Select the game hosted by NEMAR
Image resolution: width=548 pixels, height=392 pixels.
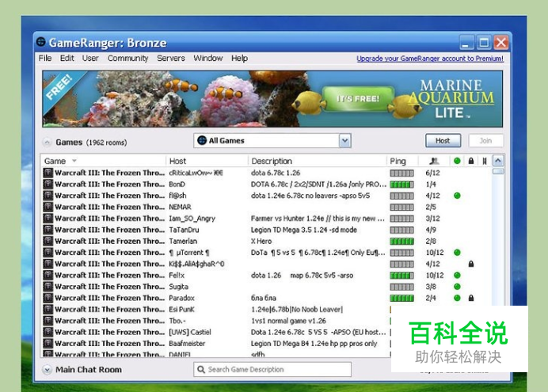[x=267, y=207]
